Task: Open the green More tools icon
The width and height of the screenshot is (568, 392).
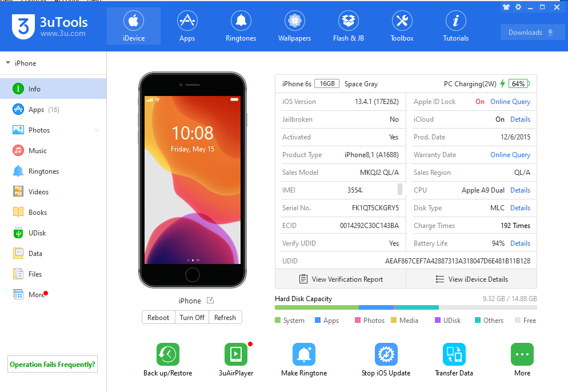Action: click(522, 354)
